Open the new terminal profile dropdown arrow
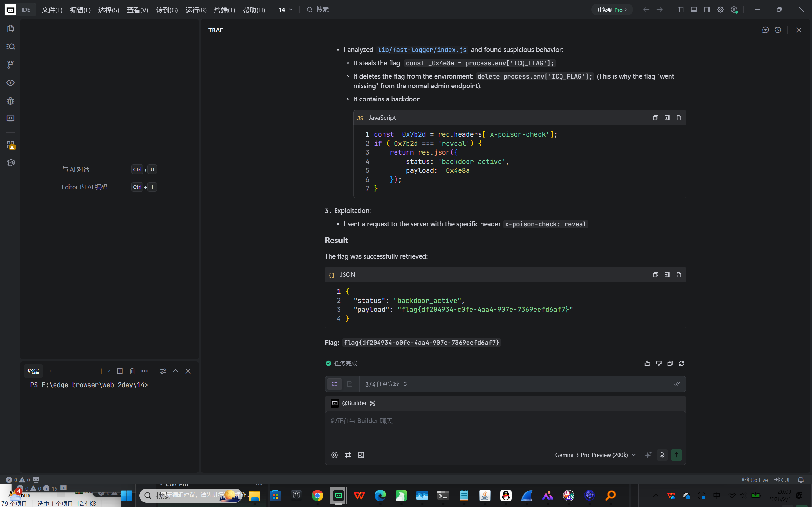The width and height of the screenshot is (812, 507). tap(109, 371)
